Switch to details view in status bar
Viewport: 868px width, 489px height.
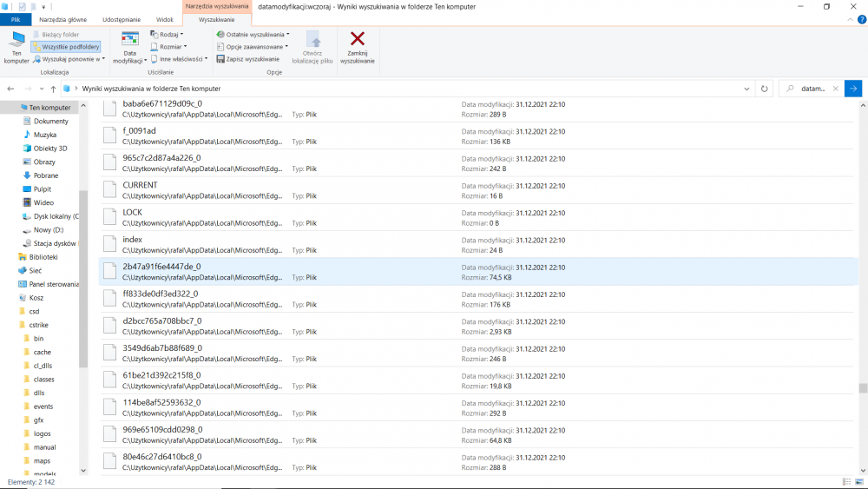tap(846, 482)
